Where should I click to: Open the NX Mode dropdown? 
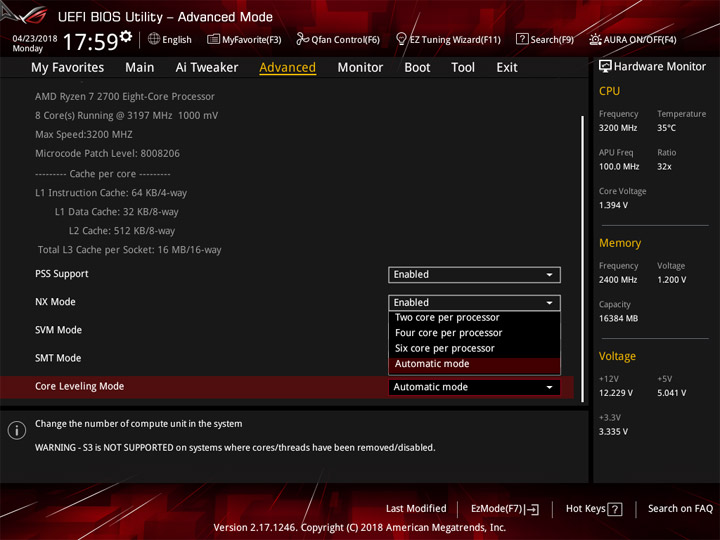pos(474,303)
